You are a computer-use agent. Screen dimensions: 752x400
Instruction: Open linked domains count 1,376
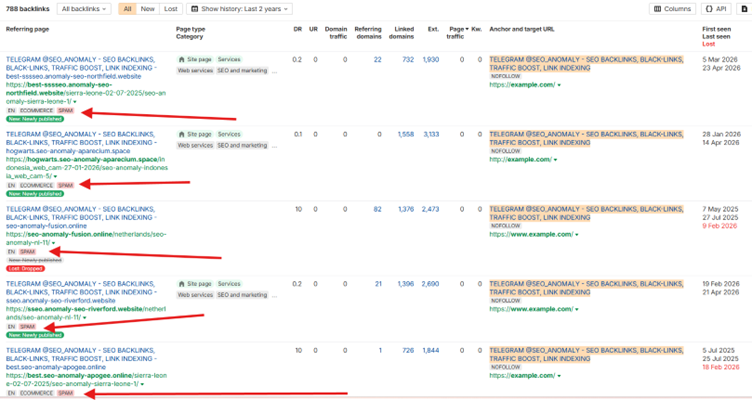pos(406,209)
